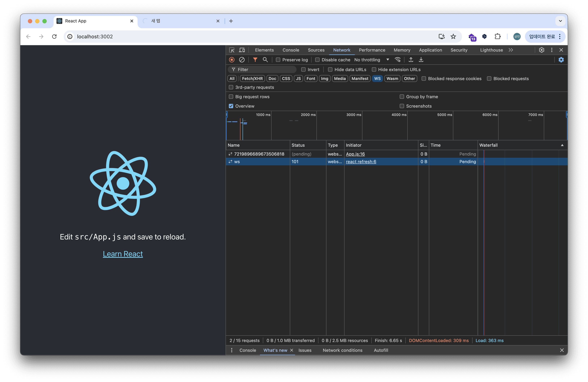The width and height of the screenshot is (588, 382).
Task: Clear the network log
Action: (x=242, y=60)
